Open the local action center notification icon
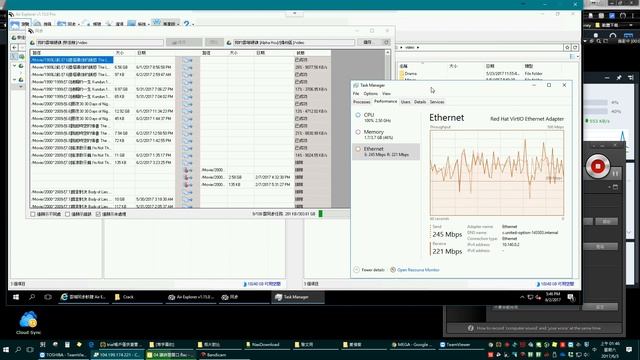The image size is (640, 360). [x=629, y=350]
